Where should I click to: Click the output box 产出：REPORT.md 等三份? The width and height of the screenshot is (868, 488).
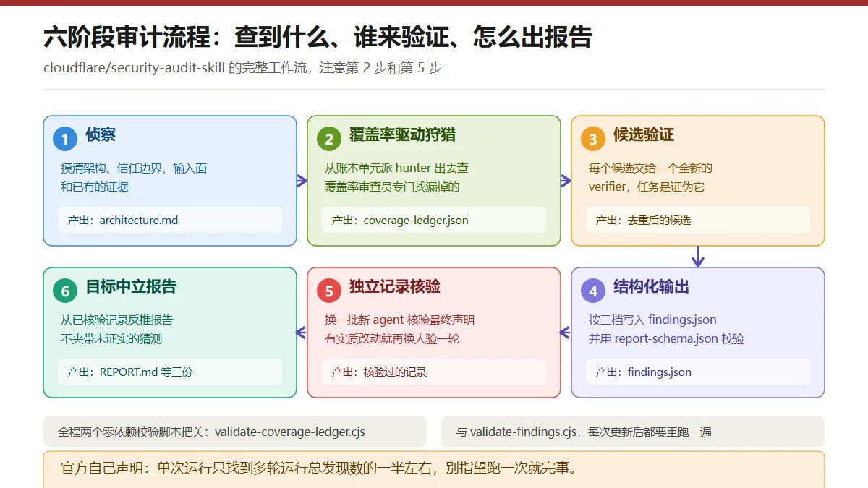(x=170, y=372)
